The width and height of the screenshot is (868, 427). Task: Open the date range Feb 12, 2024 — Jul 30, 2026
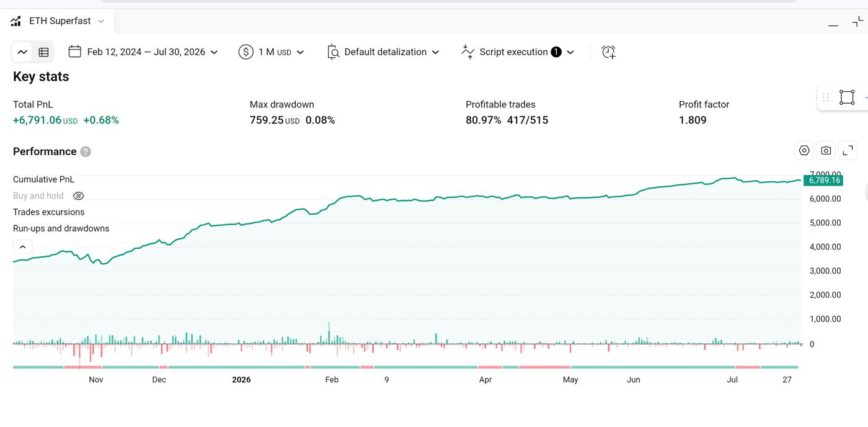pos(143,52)
